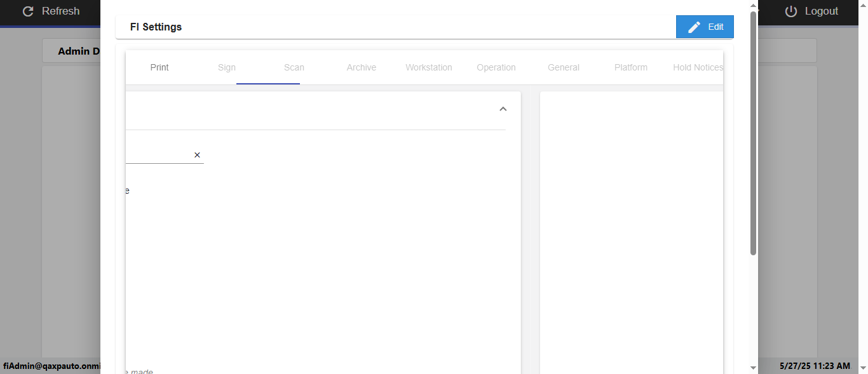Click the date and time in status bar
Viewport: 868px width, 374px height.
tap(815, 366)
